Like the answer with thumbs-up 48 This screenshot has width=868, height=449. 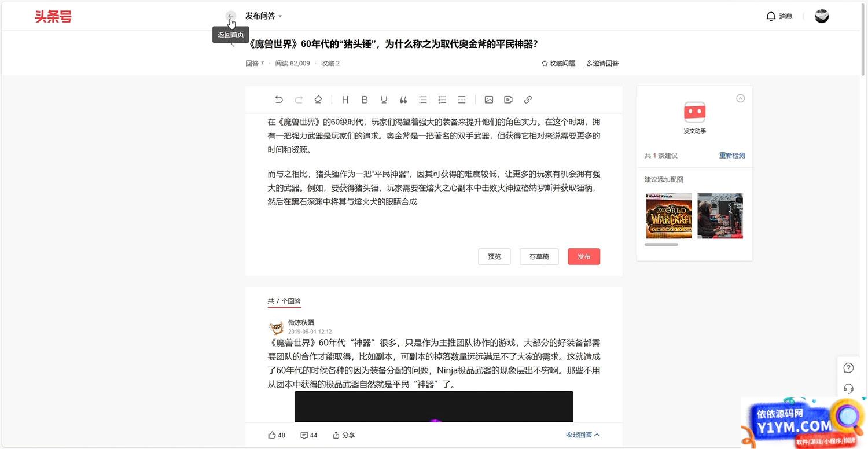coord(277,435)
